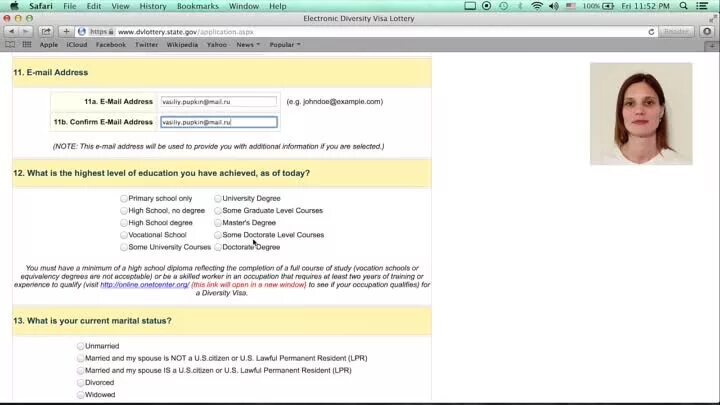
Task: Follow the online.onetcenter.org link
Action: 145,285
